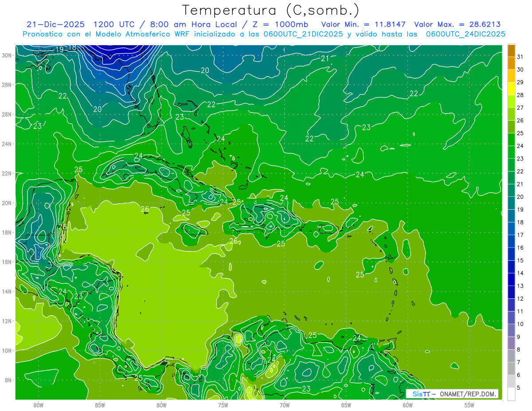Click the legend scale value "13"
This screenshot has width=532, height=411.
point(520,286)
